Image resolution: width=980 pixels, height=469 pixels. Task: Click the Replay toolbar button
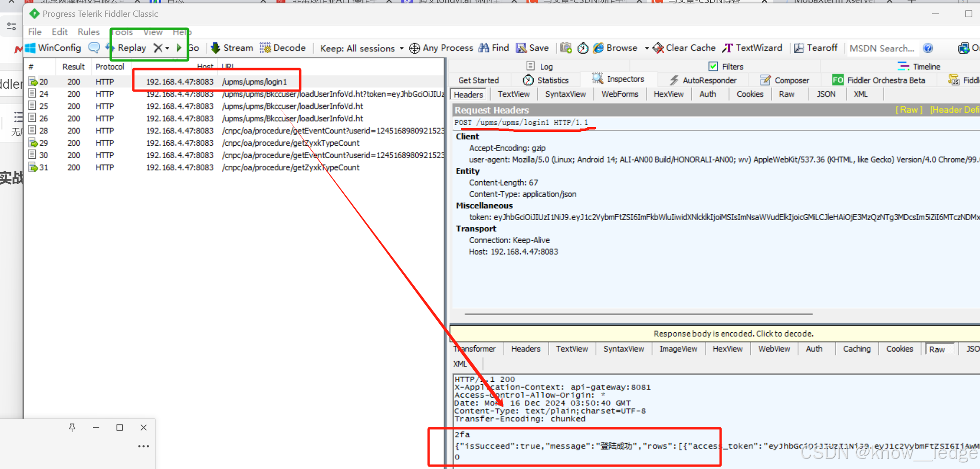126,48
